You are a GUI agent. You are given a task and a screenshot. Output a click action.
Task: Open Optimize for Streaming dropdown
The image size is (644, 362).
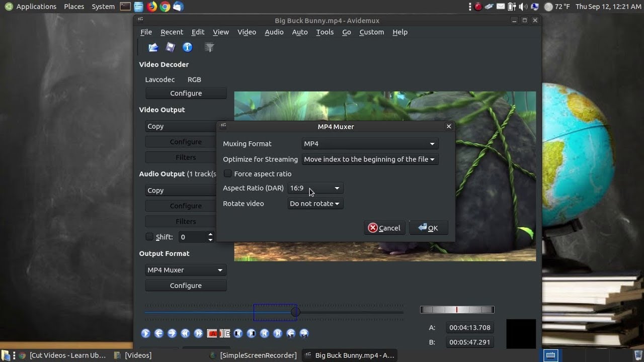370,159
